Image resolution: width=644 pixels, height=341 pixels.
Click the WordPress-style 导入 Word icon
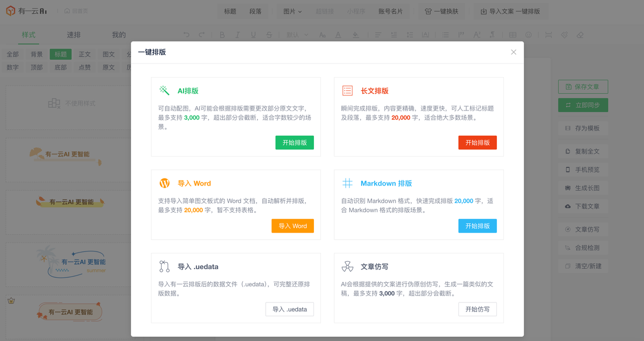(164, 183)
